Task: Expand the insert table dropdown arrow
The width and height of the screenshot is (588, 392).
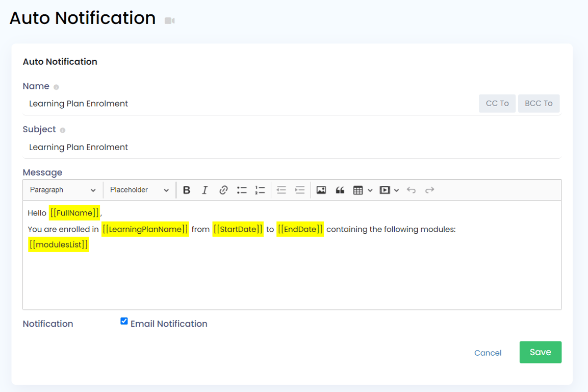Action: click(x=370, y=190)
